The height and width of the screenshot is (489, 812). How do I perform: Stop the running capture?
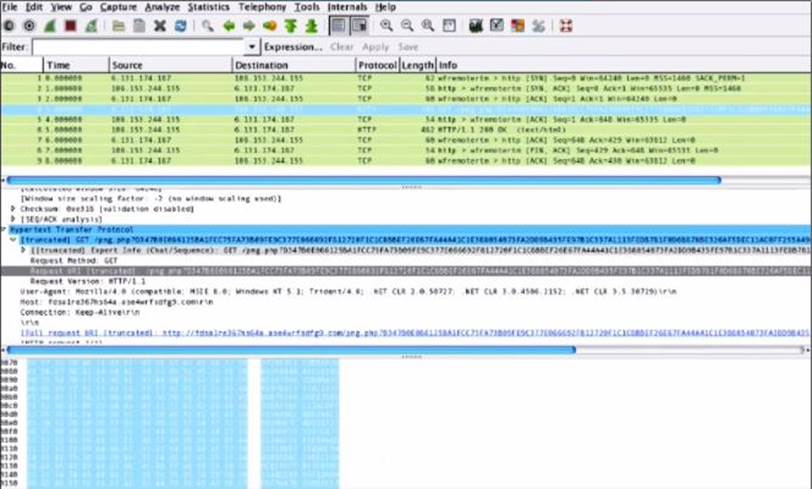point(68,25)
